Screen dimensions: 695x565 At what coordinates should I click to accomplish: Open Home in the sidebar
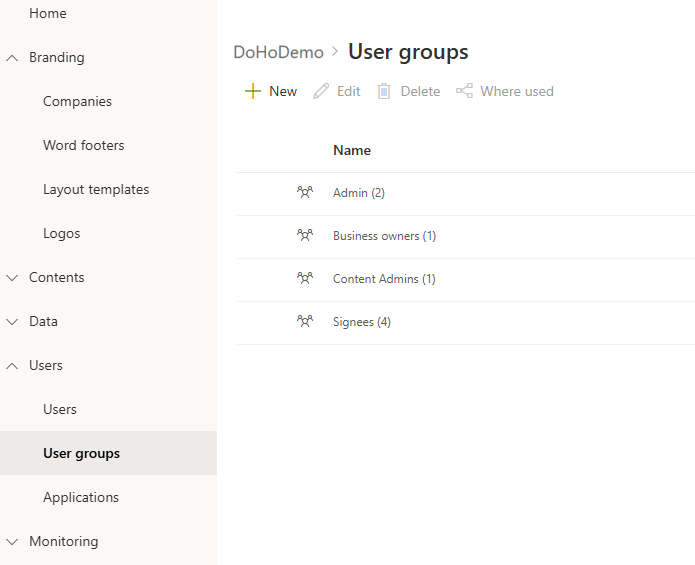click(48, 13)
